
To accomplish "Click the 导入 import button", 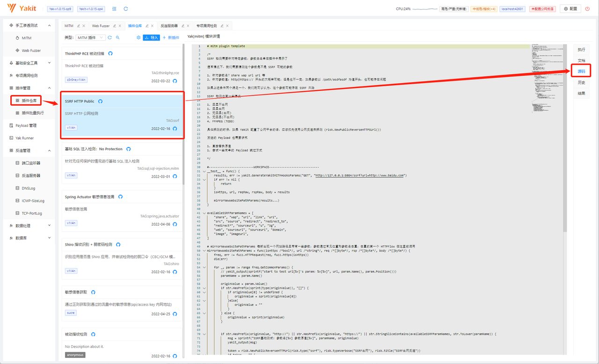I will [151, 37].
